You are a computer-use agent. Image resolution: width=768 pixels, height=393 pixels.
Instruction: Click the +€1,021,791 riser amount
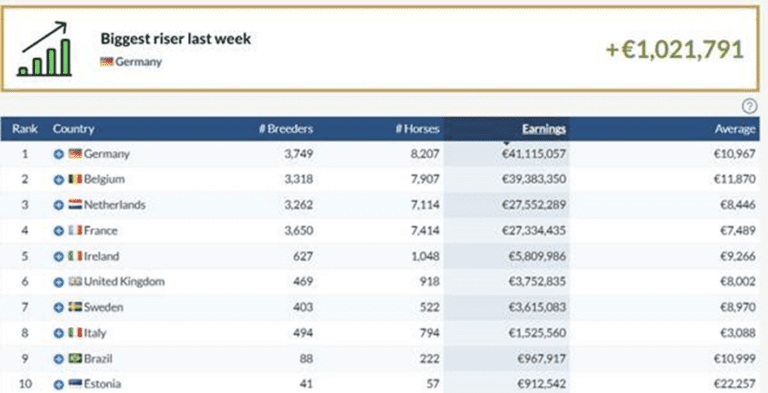(675, 49)
